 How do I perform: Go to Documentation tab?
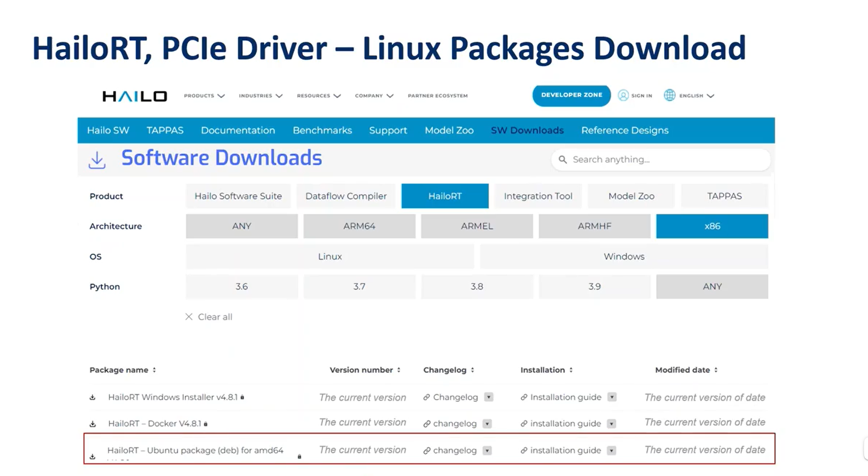238,130
